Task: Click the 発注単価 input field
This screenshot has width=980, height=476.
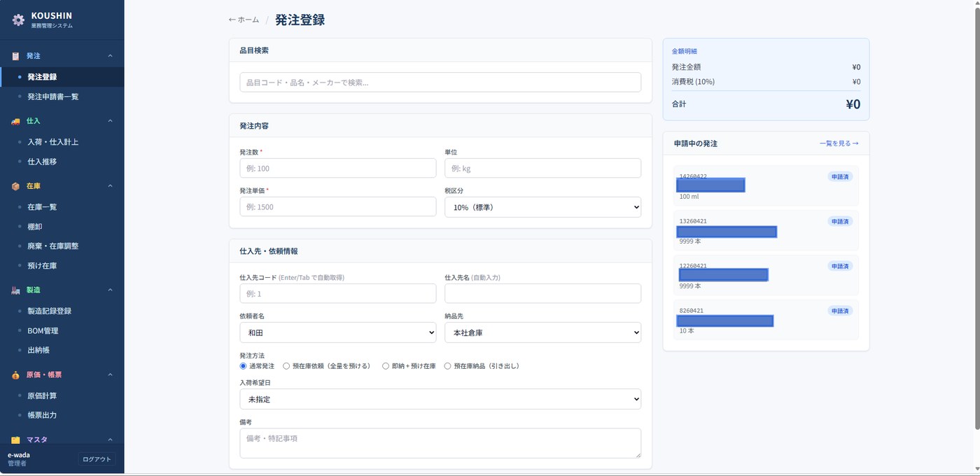Action: [337, 206]
